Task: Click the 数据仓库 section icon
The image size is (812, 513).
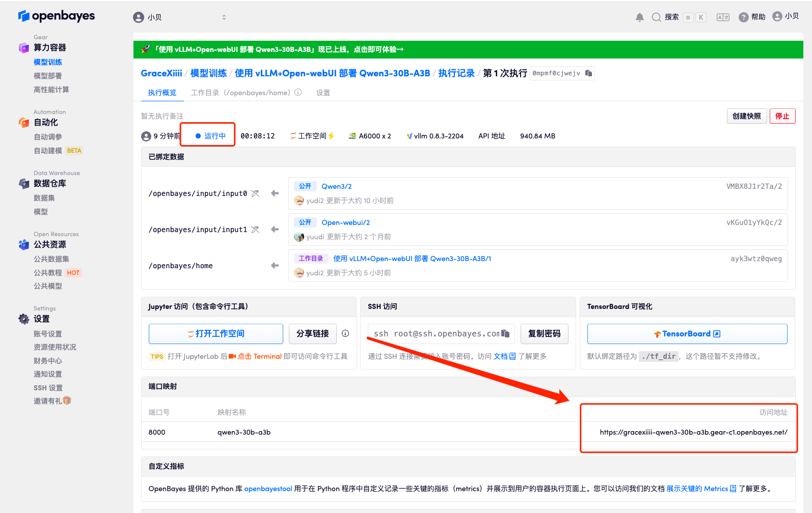Action: pyautogui.click(x=23, y=184)
